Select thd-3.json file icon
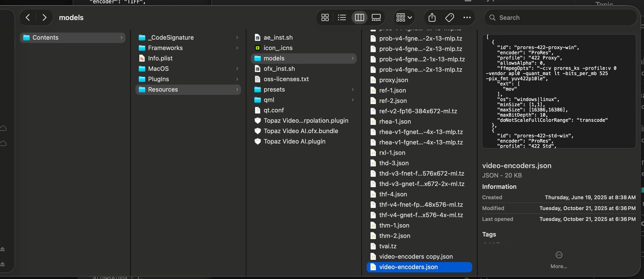Screen dimensions: 644x279 click(373, 164)
